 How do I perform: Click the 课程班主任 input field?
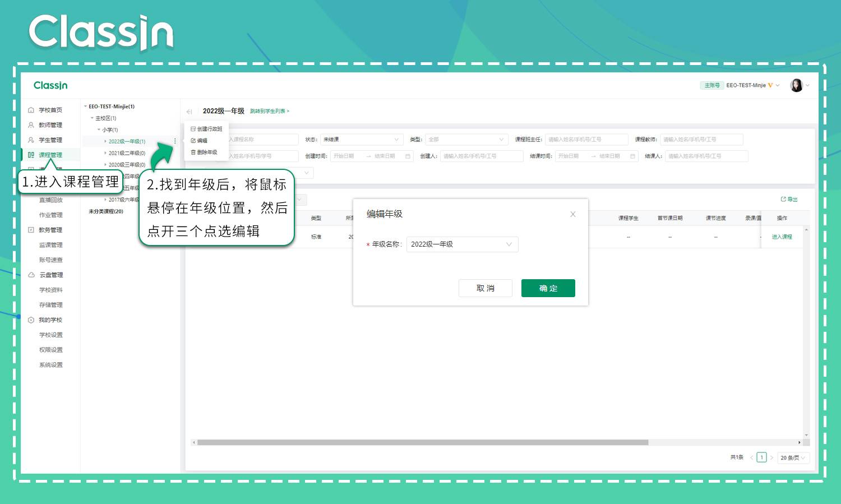[586, 140]
